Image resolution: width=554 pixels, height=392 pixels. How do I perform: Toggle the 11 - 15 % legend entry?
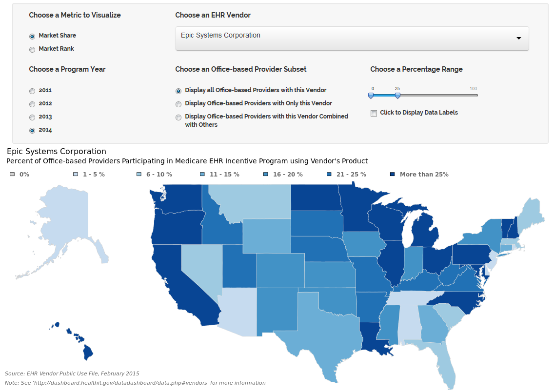point(220,175)
